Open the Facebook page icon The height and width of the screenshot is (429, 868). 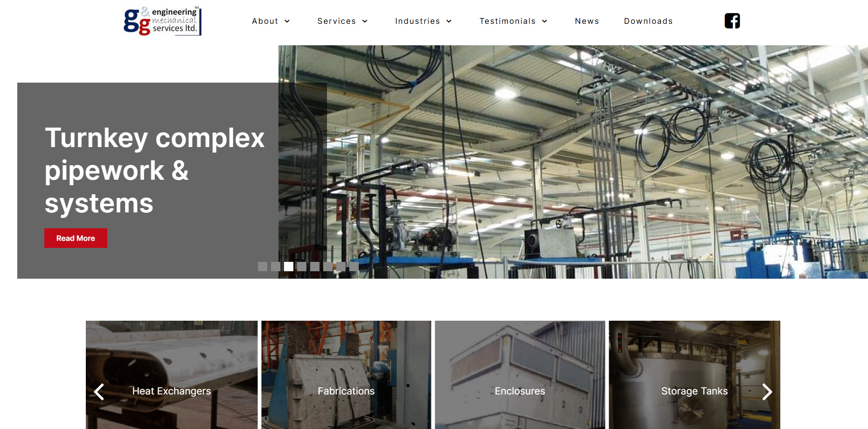(732, 21)
